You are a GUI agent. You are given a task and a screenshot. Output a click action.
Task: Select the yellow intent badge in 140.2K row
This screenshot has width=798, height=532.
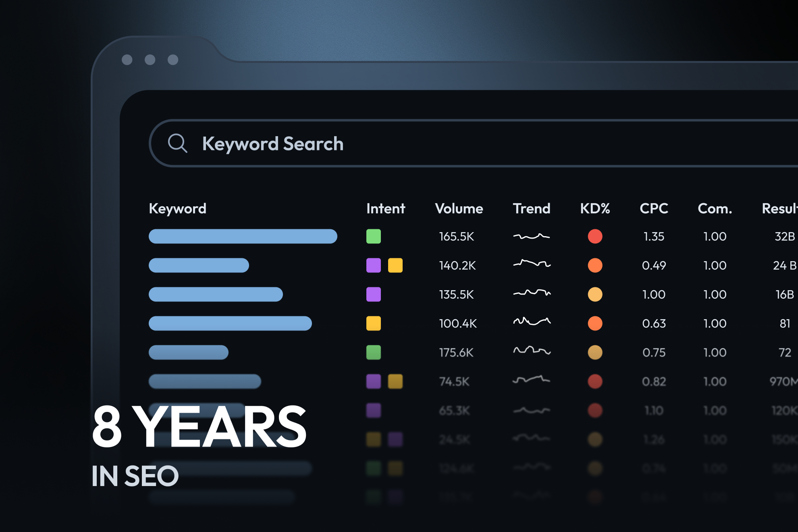[x=395, y=265]
